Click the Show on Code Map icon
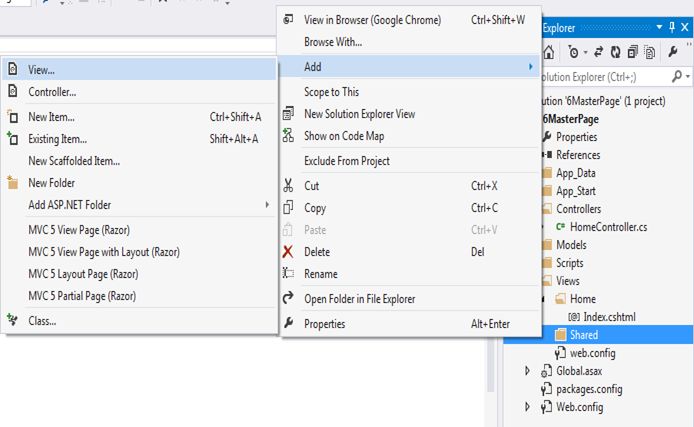Image resolution: width=694 pixels, height=427 pixels. click(x=288, y=135)
